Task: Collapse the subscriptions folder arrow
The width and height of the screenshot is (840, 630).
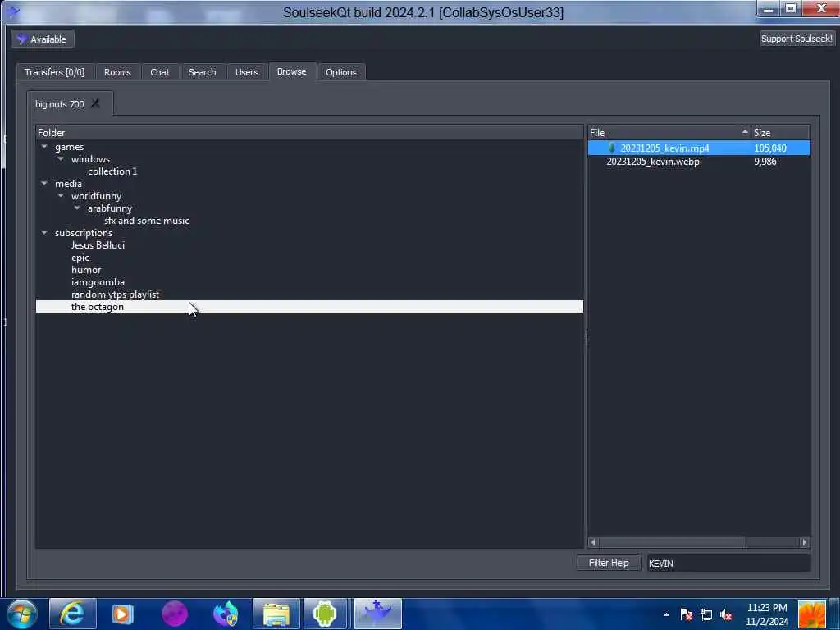Action: (44, 232)
